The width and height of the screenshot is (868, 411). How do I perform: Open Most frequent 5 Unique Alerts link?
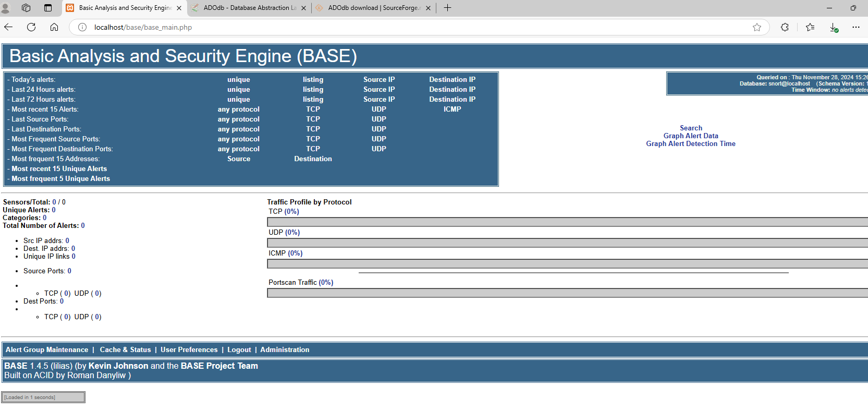click(60, 178)
